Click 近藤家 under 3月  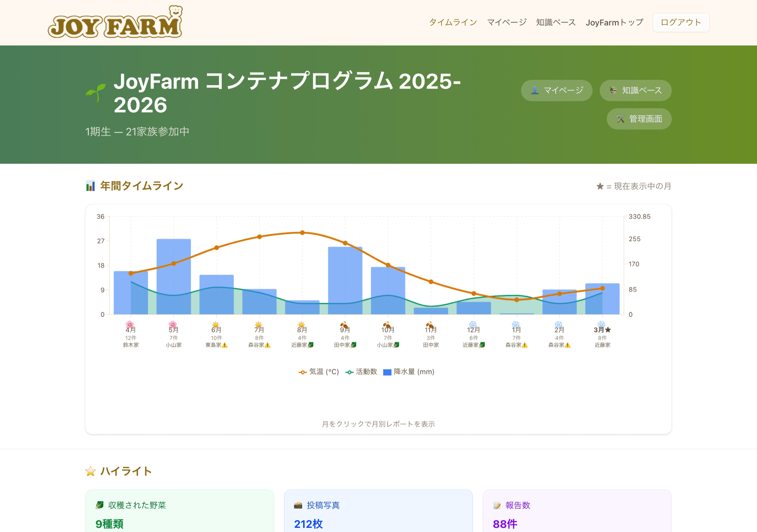[x=602, y=345]
